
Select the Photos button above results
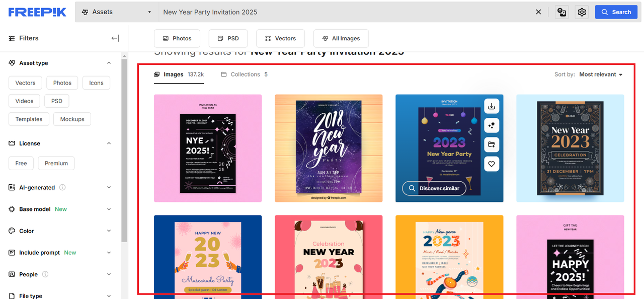[177, 38]
